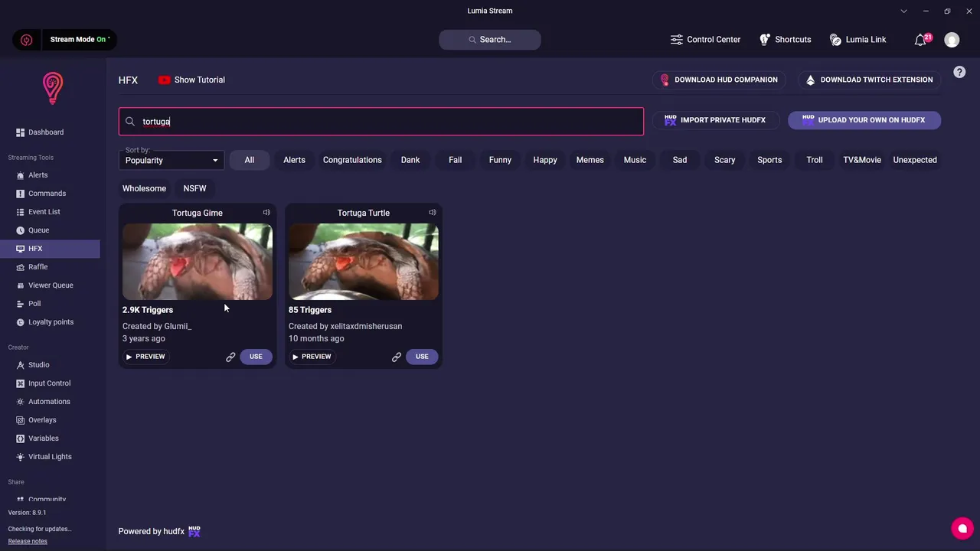Filter by Sad category
980x551 pixels.
pyautogui.click(x=680, y=160)
